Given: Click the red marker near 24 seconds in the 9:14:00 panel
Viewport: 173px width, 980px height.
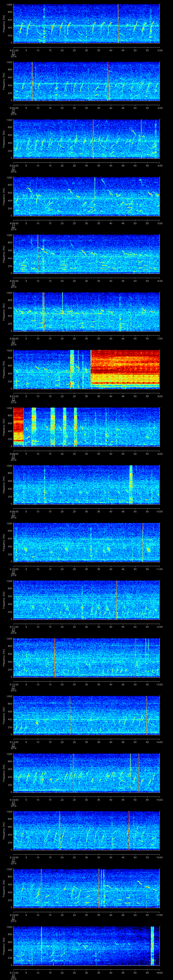Looking at the screenshot, I should 73,773.
